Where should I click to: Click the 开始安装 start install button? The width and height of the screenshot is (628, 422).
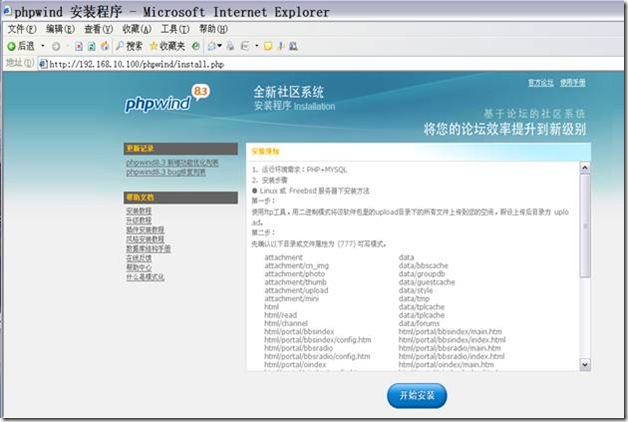[417, 396]
